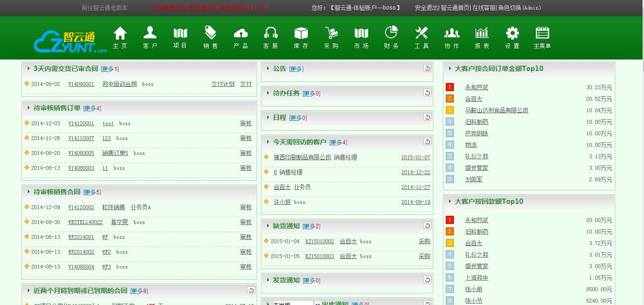
Task: Open the 销售 sales tag icon
Action: (211, 37)
